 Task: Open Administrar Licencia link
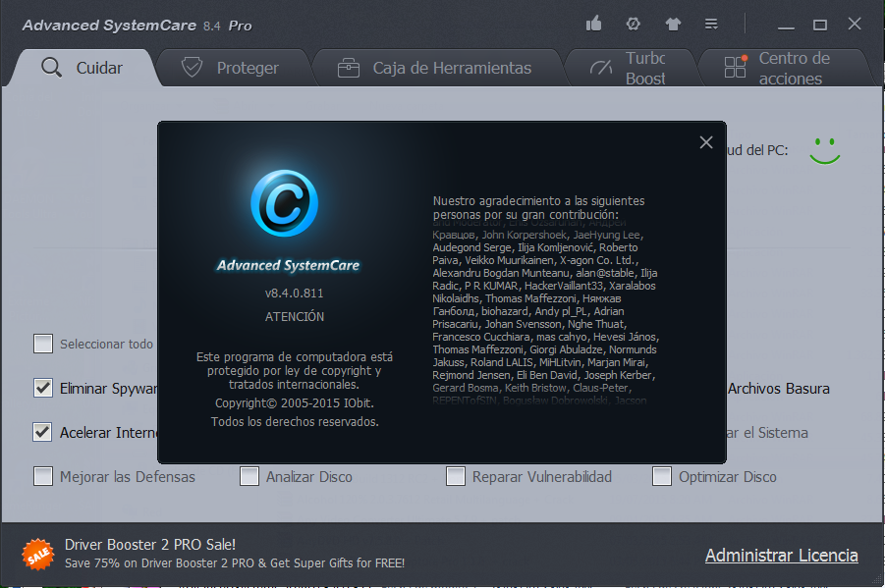781,555
